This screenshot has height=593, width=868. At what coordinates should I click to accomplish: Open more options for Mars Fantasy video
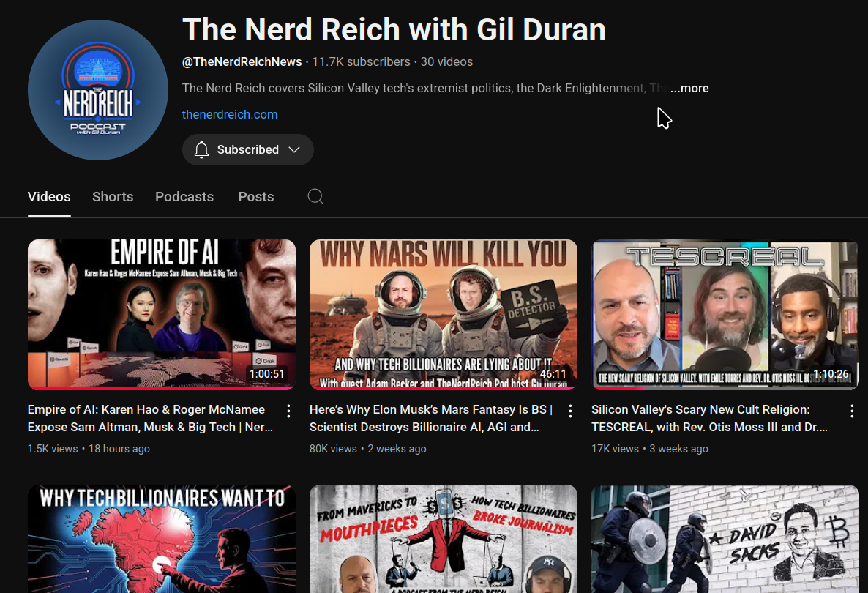coord(570,411)
